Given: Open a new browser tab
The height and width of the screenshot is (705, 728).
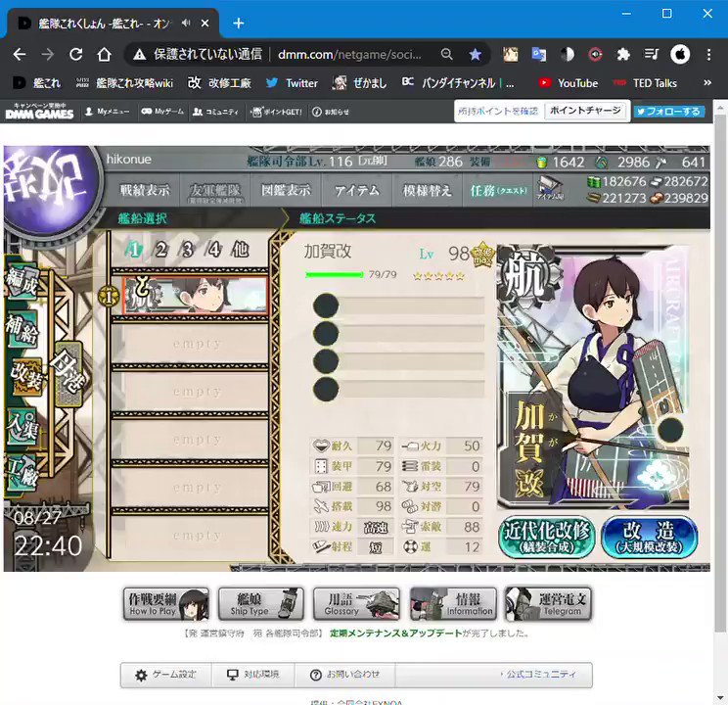Looking at the screenshot, I should point(238,23).
